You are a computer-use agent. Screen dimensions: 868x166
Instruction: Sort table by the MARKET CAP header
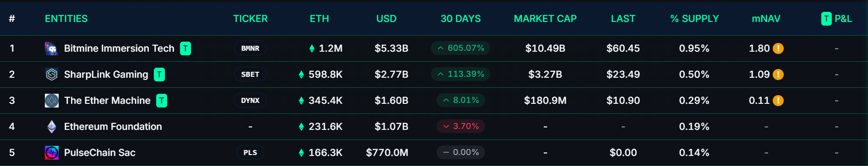pos(545,19)
